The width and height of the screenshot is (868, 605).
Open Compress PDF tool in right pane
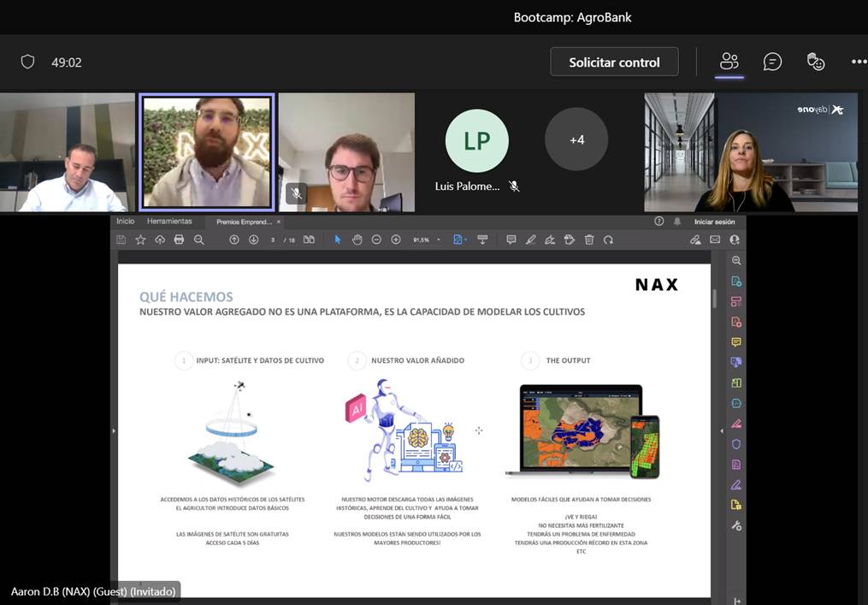coord(736,403)
